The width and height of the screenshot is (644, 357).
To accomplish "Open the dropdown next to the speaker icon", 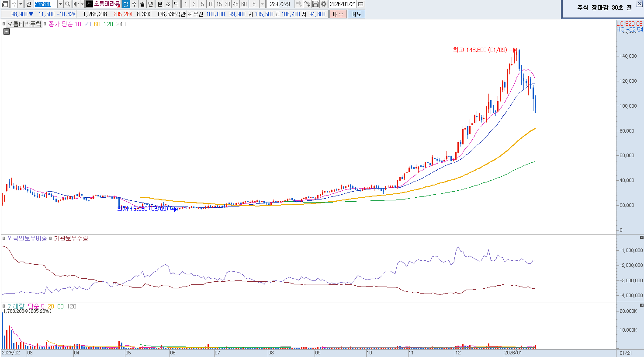I will click(x=82, y=4).
